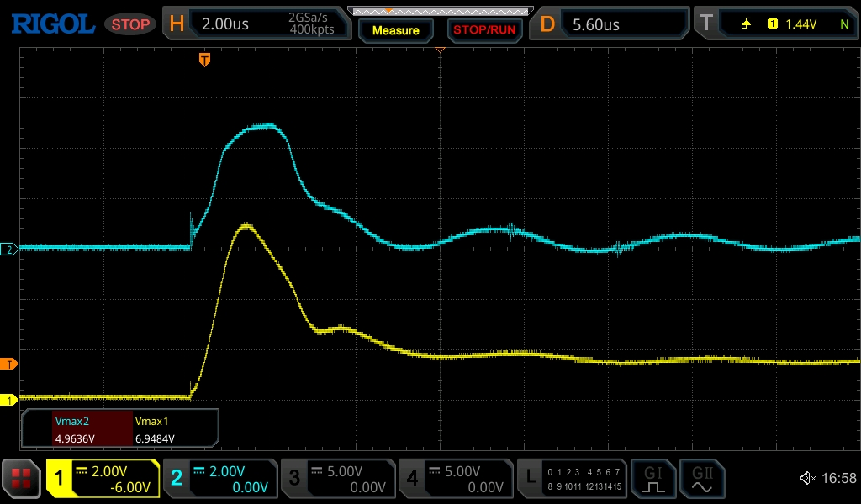861x504 pixels.
Task: Click the GI signal generator icon
Action: (x=653, y=479)
